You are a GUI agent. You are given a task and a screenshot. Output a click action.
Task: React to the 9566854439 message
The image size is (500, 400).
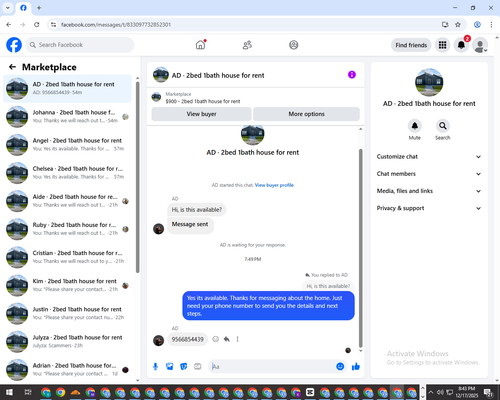tap(216, 339)
